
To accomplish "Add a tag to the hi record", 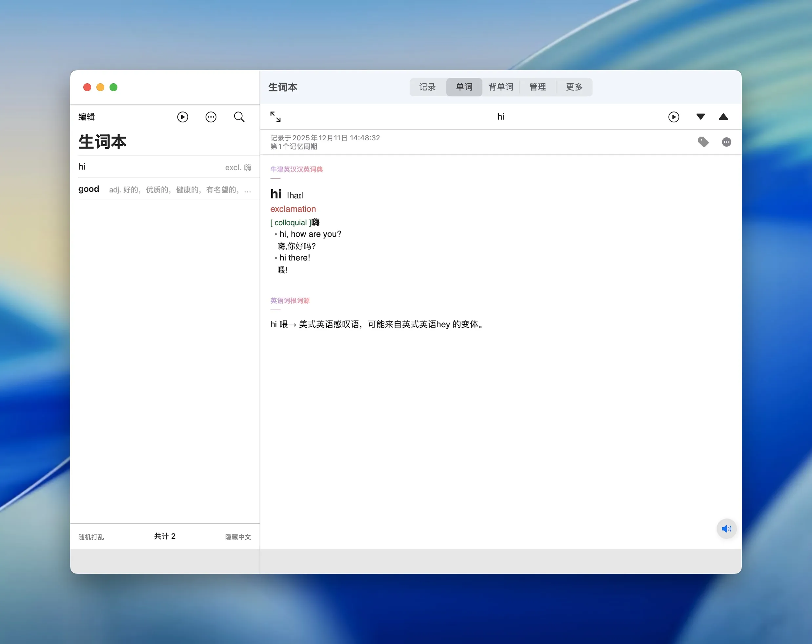I will (703, 142).
